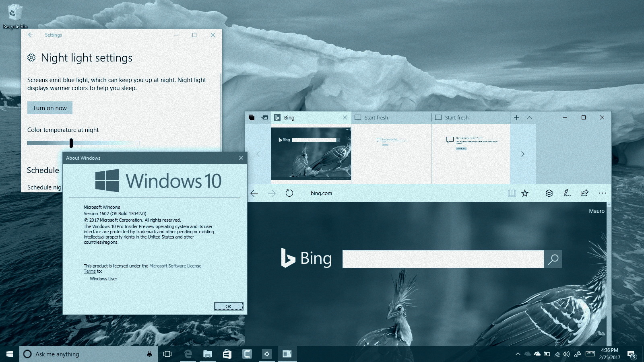The width and height of the screenshot is (644, 362).
Task: Open the Store from the taskbar
Action: click(227, 354)
